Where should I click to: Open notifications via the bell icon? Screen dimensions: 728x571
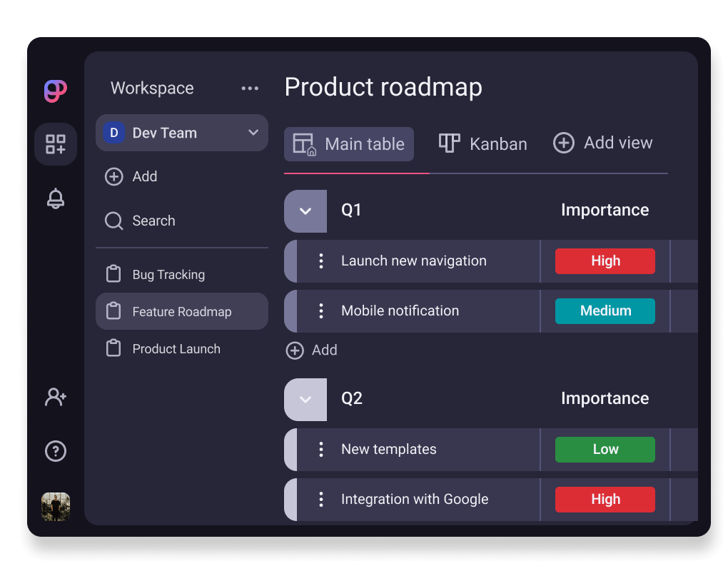(56, 198)
